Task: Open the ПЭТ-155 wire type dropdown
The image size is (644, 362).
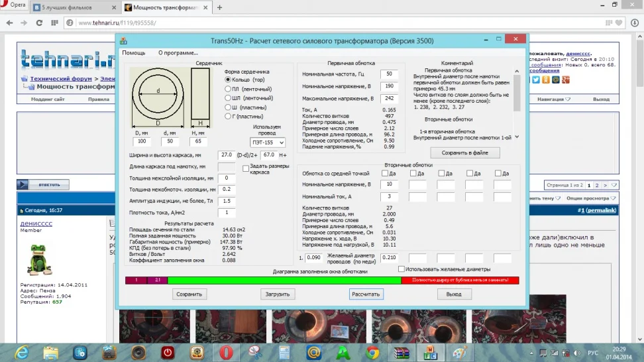Action: click(x=268, y=142)
